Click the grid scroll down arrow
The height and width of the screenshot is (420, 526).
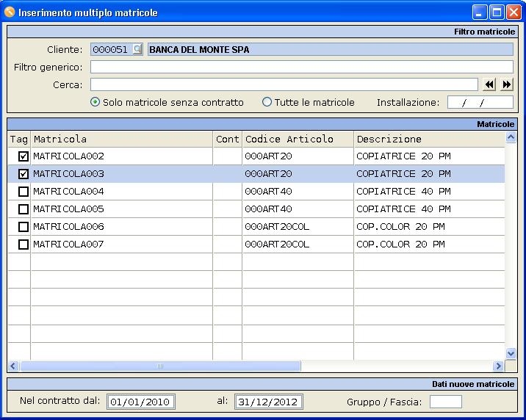pos(511,353)
